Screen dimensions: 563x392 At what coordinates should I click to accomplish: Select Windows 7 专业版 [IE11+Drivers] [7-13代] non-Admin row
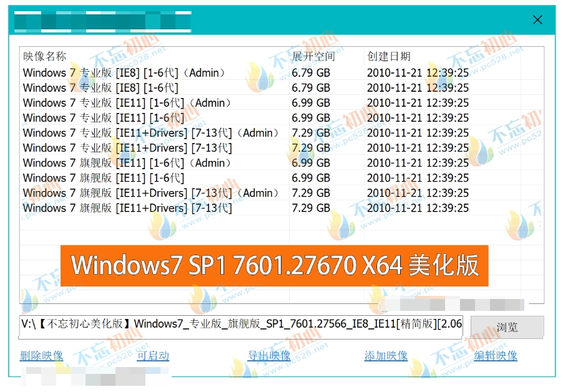pos(282,148)
